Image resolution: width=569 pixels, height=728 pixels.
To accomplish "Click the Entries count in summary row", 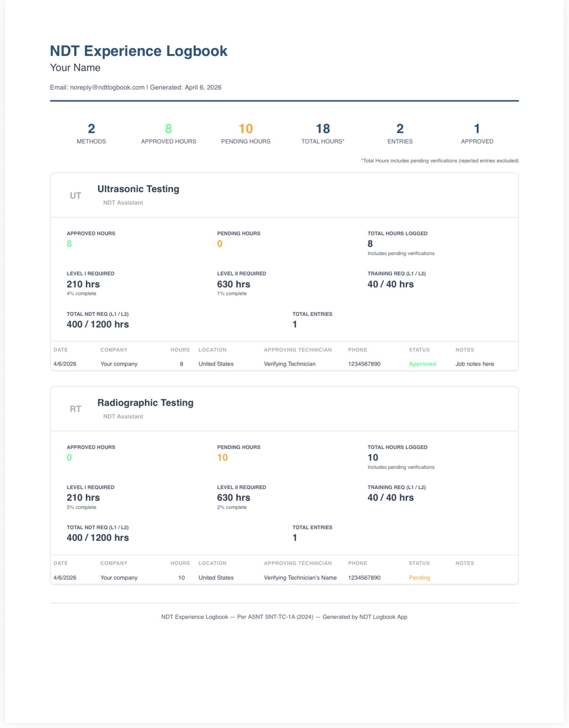I will [400, 128].
